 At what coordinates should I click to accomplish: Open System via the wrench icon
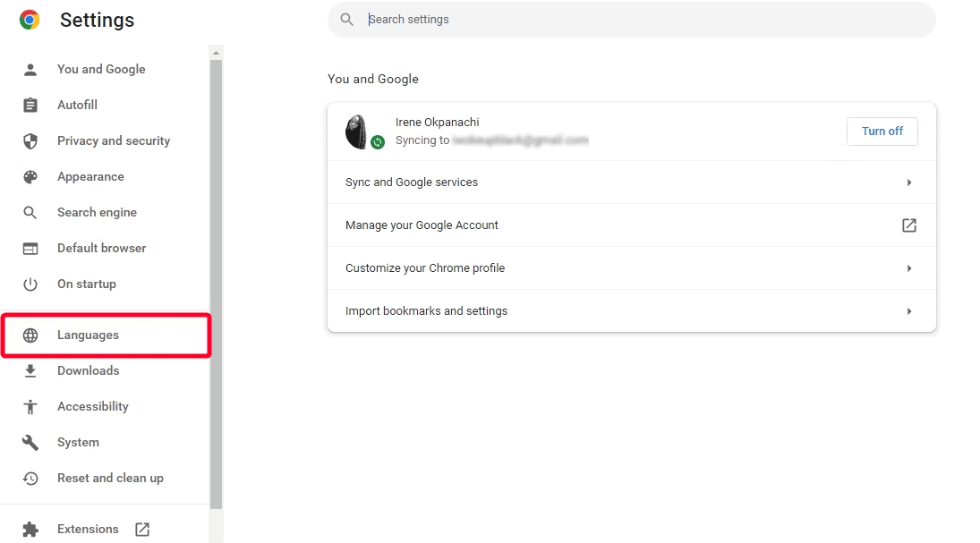(31, 442)
